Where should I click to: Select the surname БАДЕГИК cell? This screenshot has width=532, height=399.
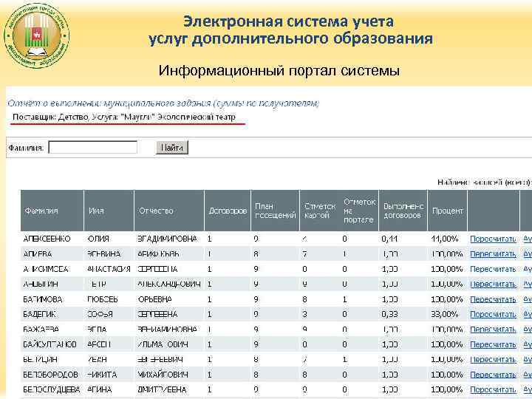(x=39, y=315)
